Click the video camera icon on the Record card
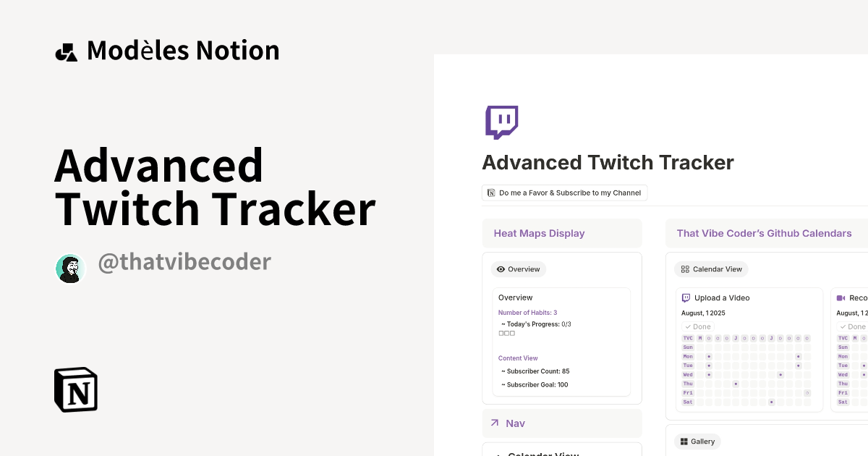The image size is (868, 456). [840, 298]
